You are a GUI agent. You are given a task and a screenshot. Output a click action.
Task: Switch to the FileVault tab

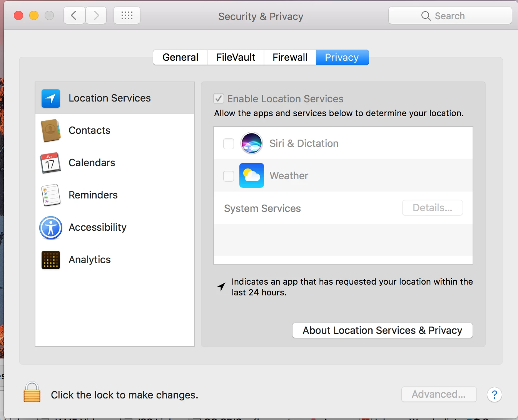[x=236, y=57]
